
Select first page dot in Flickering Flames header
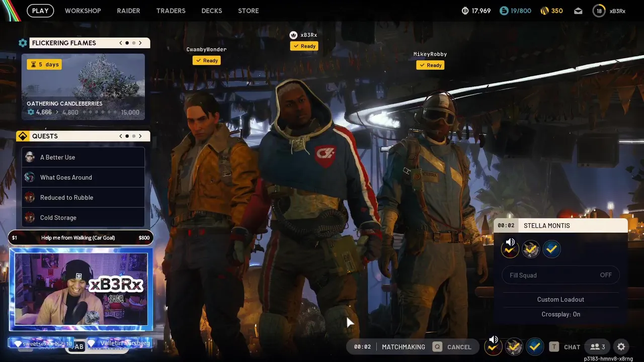click(127, 43)
